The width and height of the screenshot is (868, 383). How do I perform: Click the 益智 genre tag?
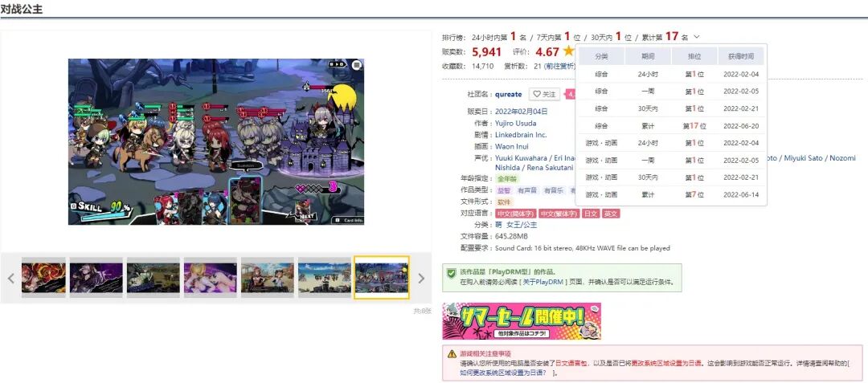pos(503,190)
